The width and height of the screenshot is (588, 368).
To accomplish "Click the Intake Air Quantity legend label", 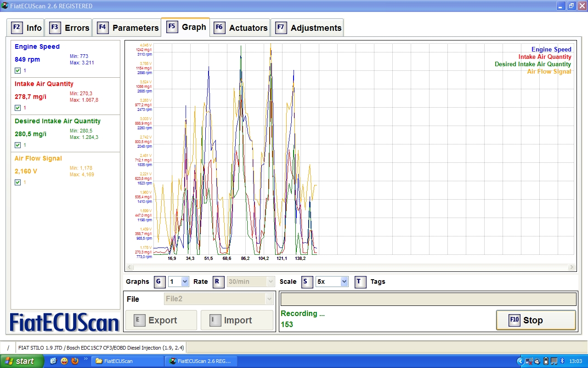I will point(545,57).
